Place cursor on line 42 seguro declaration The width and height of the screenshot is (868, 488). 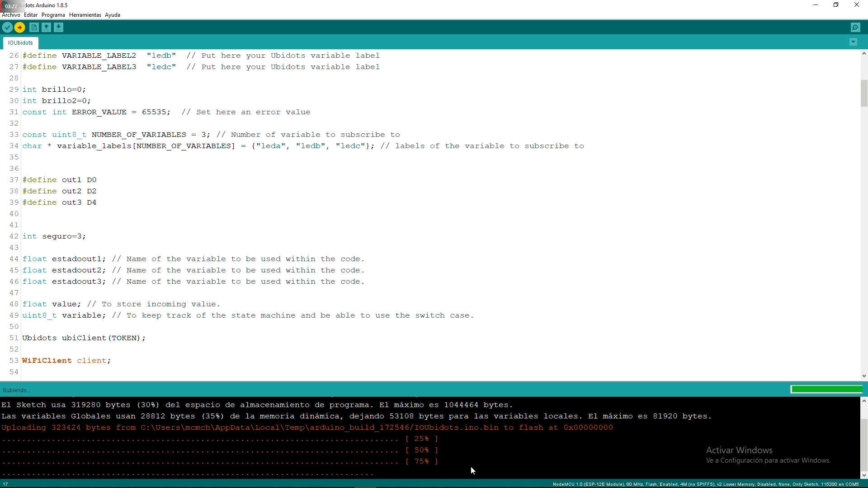pyautogui.click(x=63, y=236)
